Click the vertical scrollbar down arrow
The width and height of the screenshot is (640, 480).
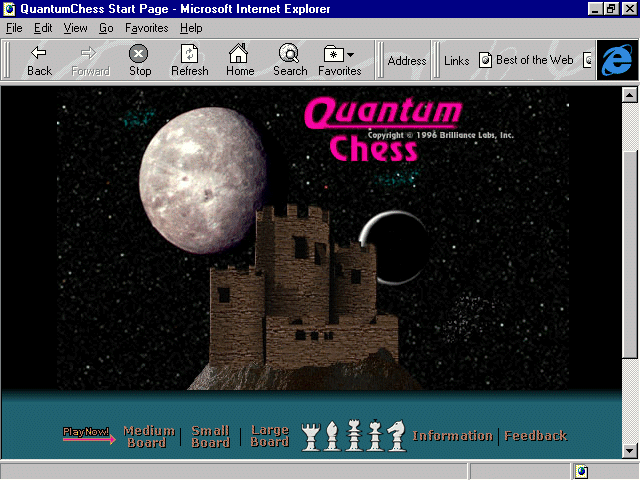630,450
